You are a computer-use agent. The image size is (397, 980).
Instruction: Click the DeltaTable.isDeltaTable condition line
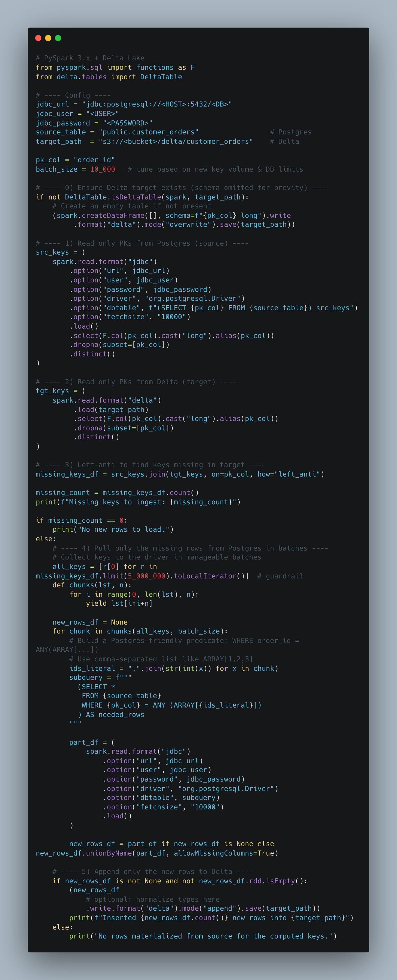tap(142, 197)
